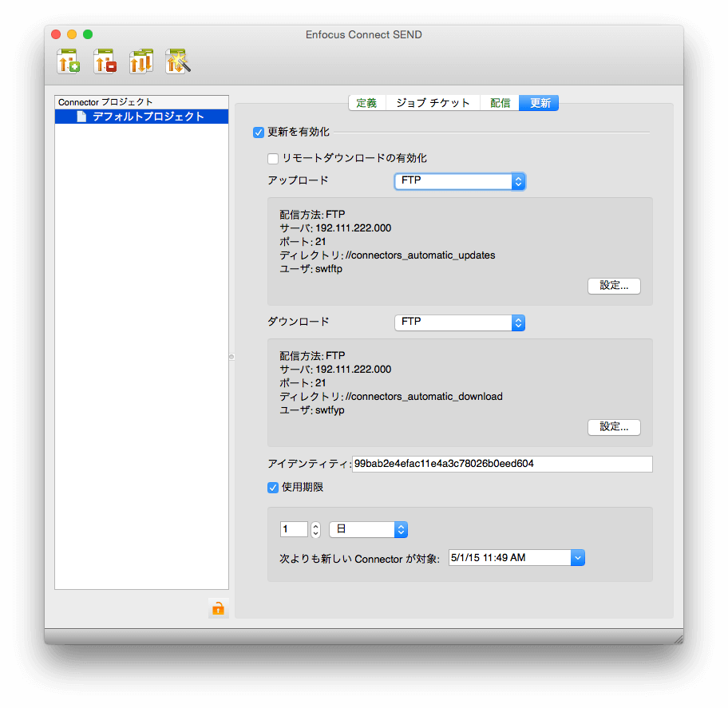Click the //connectors_automatic_download directory text
The height and width of the screenshot is (708, 728).
click(424, 397)
